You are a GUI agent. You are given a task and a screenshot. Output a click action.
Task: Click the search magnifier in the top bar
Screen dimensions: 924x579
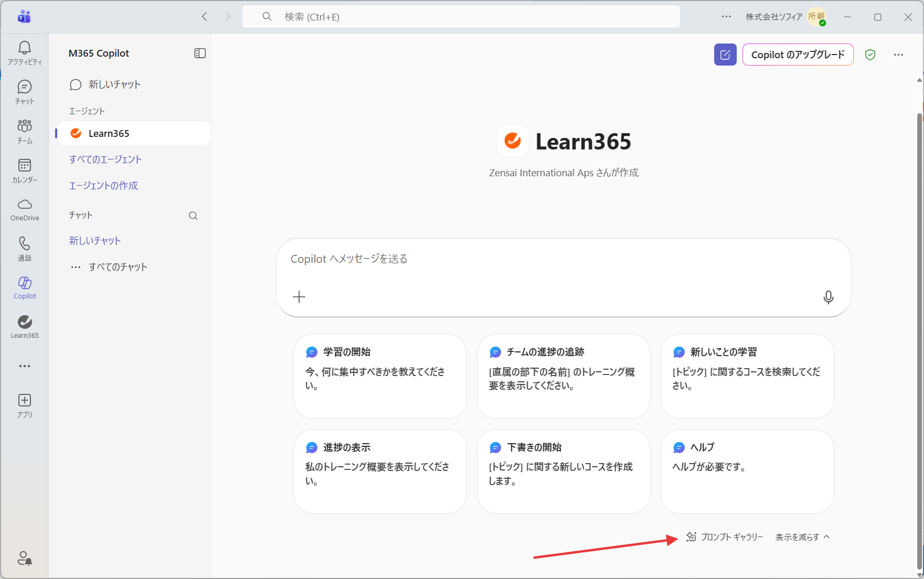coord(267,17)
